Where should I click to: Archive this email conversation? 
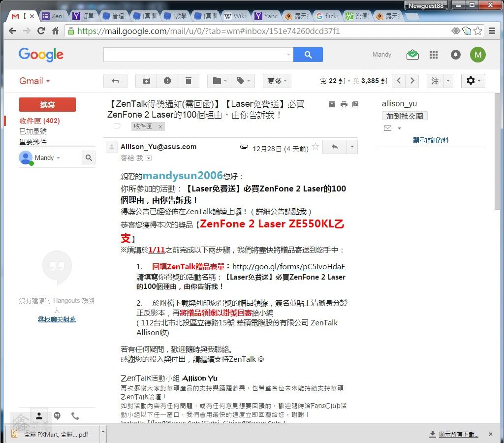click(x=146, y=81)
